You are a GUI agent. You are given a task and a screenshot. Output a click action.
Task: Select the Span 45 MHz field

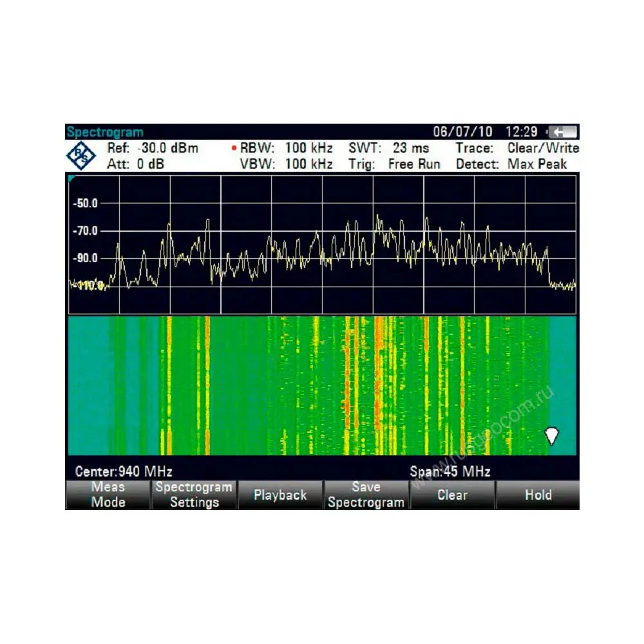point(450,471)
